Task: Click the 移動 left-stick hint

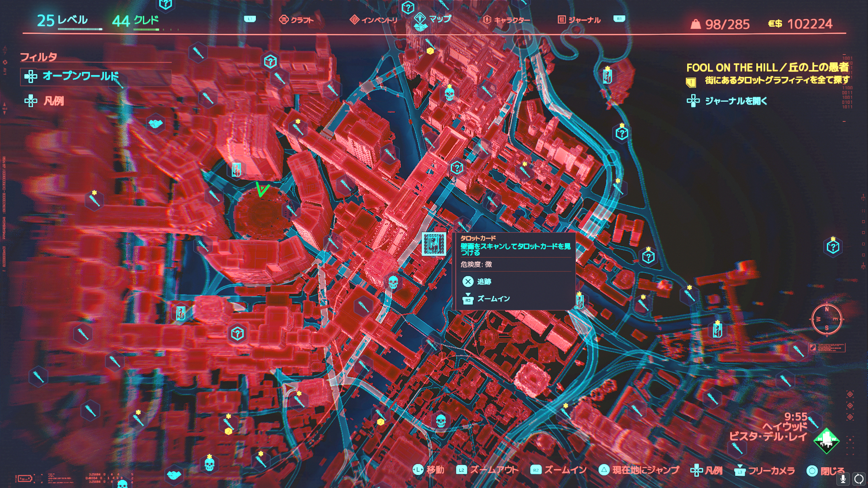Action: coord(428,470)
